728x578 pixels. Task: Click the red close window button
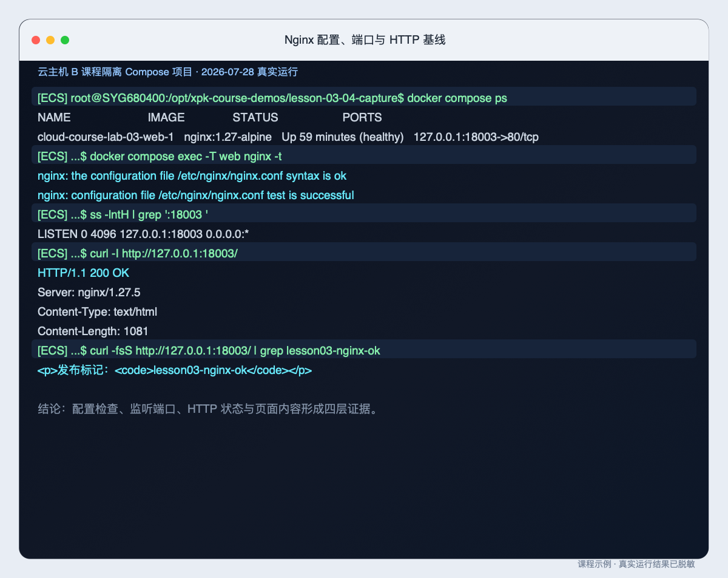coord(36,40)
